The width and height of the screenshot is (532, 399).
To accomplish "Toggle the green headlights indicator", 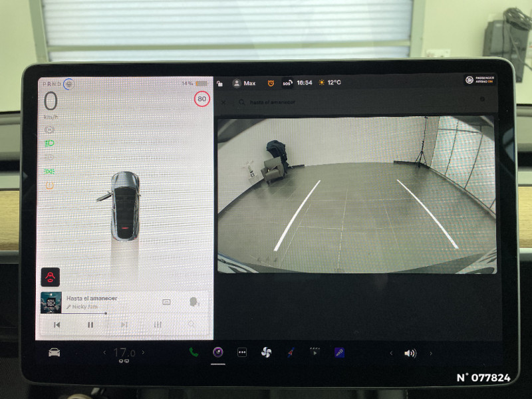I will pyautogui.click(x=49, y=143).
